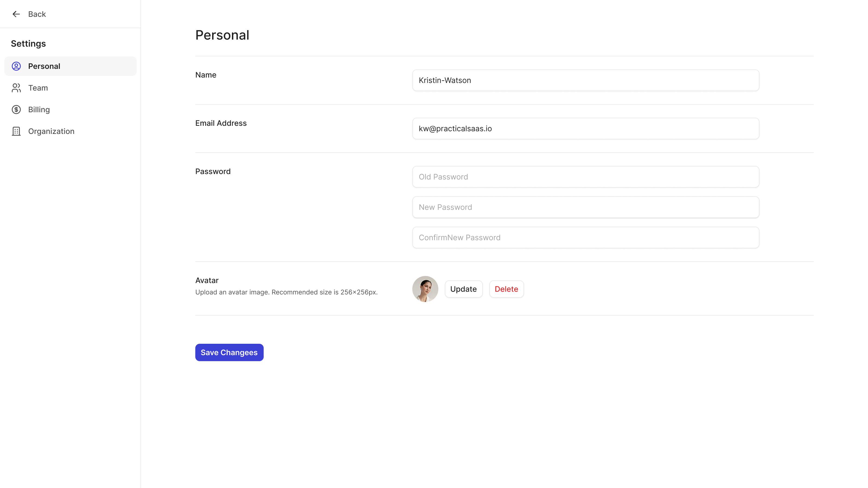Image resolution: width=868 pixels, height=488 pixels.
Task: Click the Team settings icon
Action: pyautogui.click(x=16, y=88)
